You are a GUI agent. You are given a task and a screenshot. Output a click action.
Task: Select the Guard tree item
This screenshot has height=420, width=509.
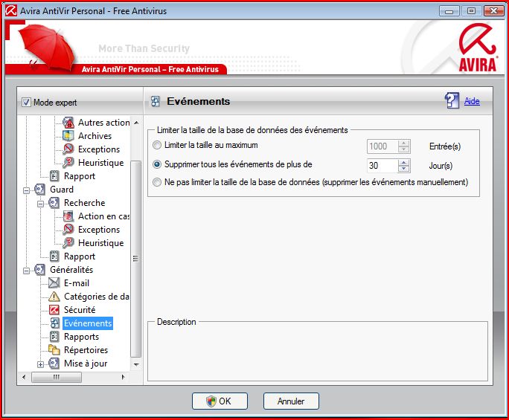62,190
